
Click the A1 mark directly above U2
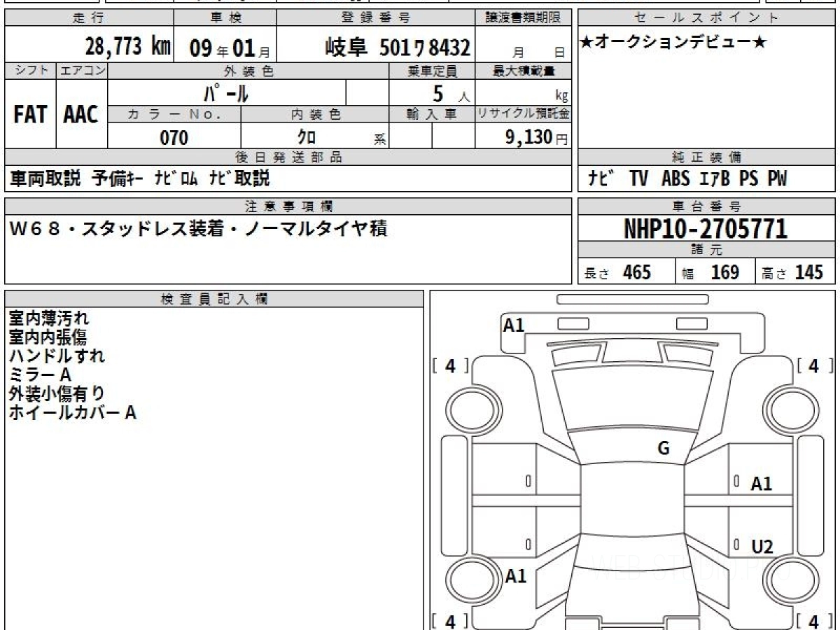coord(761,483)
